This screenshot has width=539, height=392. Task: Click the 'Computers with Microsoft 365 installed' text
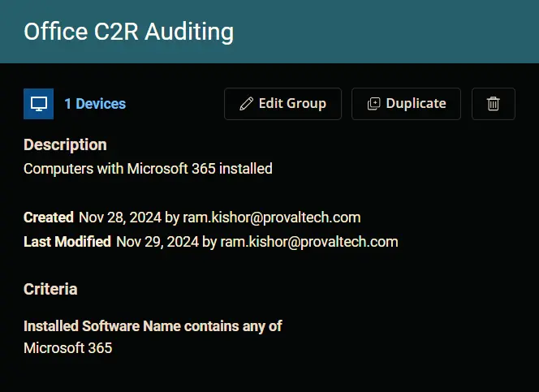point(149,169)
